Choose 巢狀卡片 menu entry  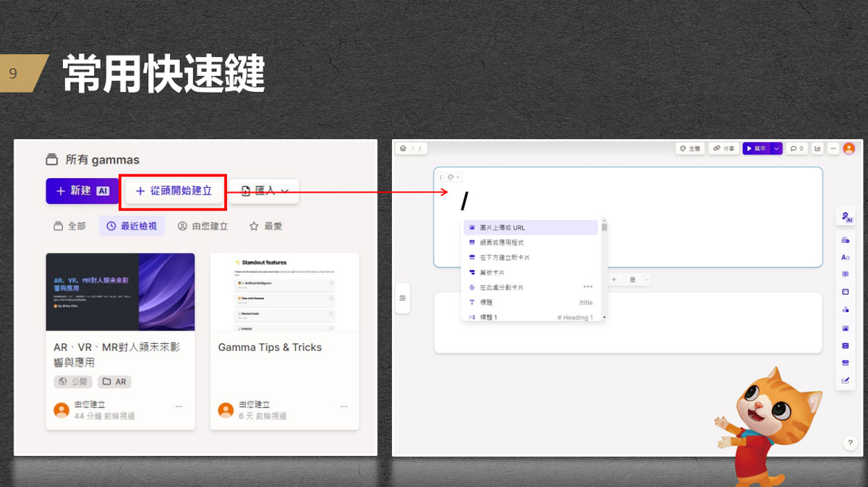(x=530, y=272)
